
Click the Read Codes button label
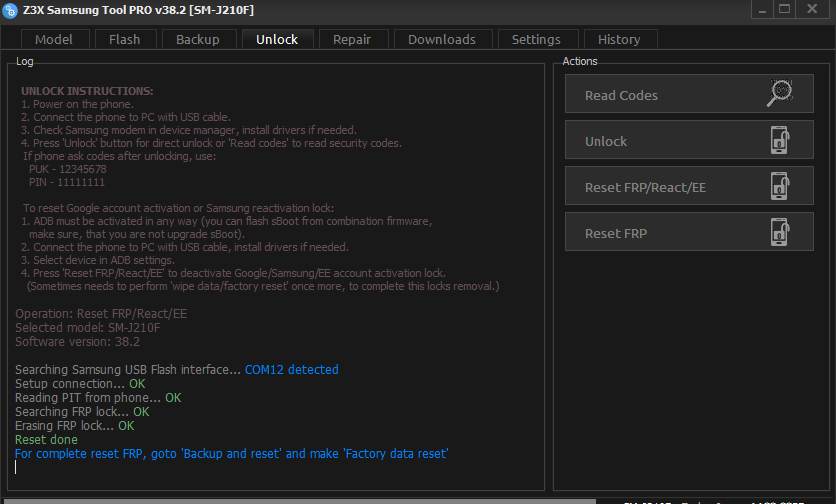pos(621,95)
